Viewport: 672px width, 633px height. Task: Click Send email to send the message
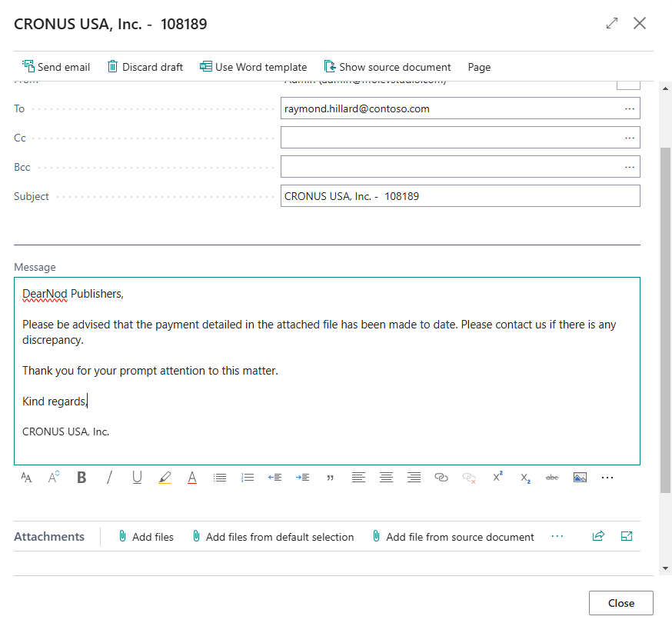55,67
